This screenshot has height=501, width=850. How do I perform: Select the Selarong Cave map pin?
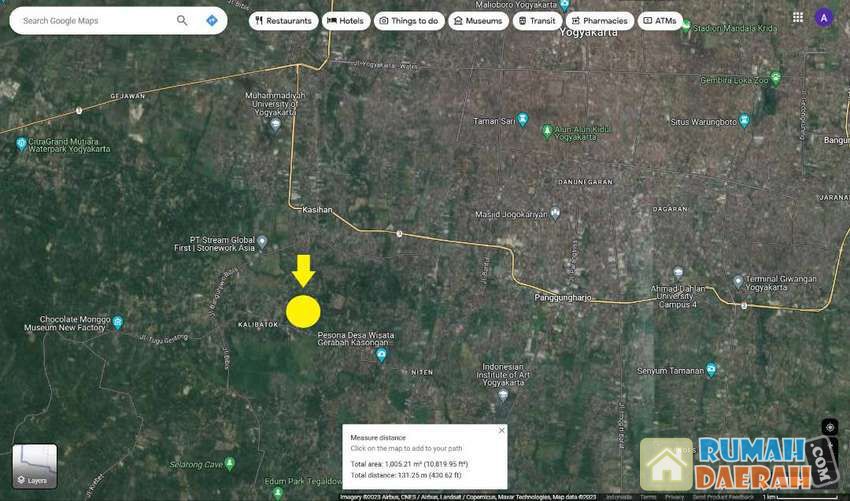pos(229,464)
